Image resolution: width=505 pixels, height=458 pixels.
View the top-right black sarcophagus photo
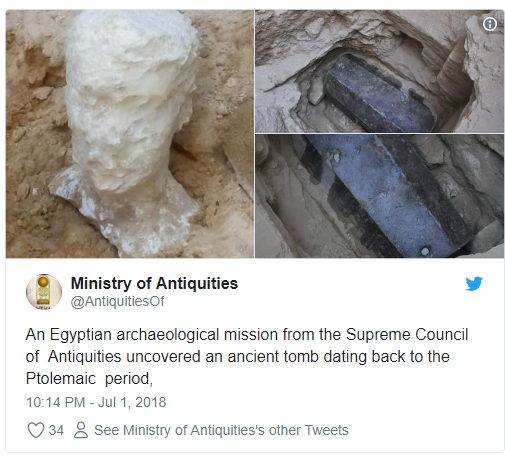(380, 71)
